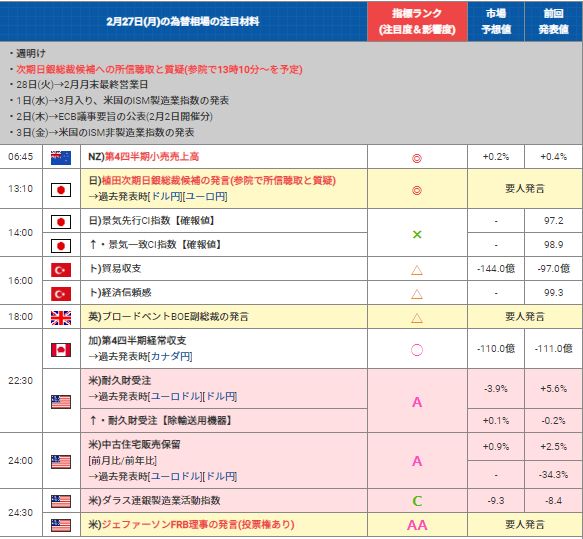Click US flag beside ダラス連銀製造業活動指数
This screenshot has height=539, width=583.
(61, 501)
